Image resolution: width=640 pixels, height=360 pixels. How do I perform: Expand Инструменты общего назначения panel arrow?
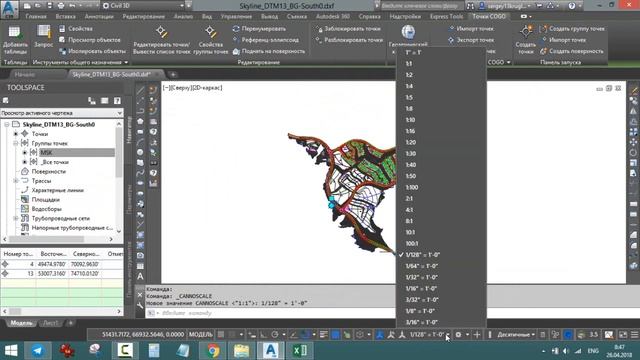click(126, 62)
